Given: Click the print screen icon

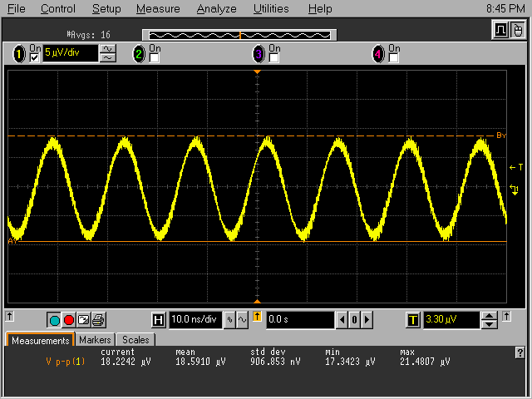Looking at the screenshot, I should pos(97,319).
